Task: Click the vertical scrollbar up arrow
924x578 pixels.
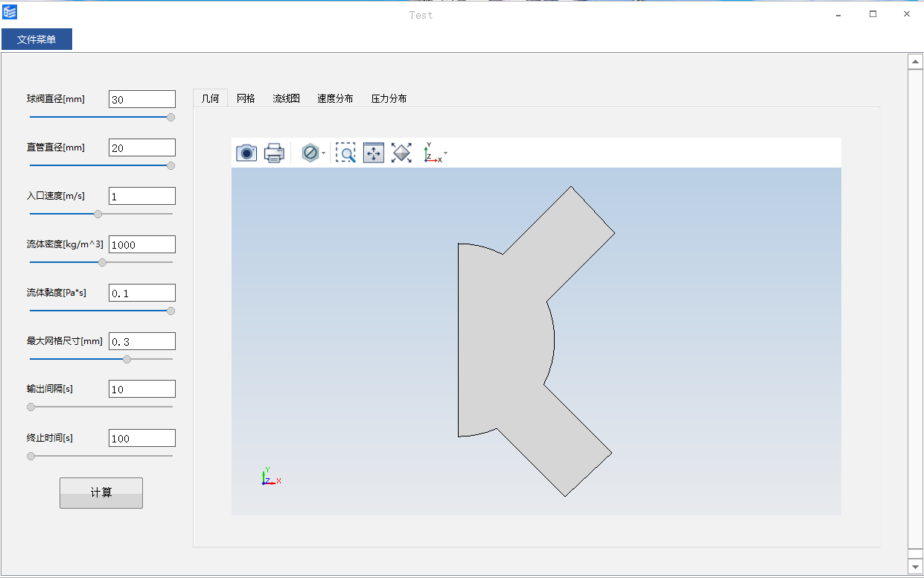Action: point(916,62)
